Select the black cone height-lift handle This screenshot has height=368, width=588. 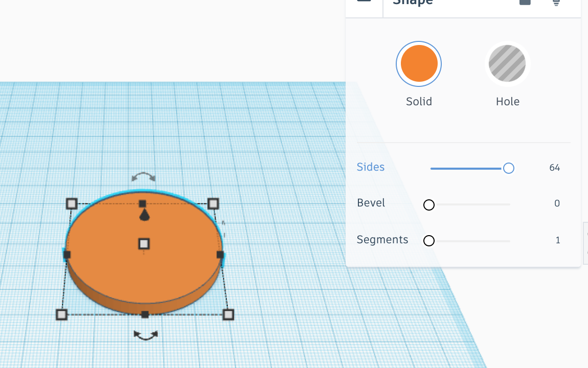[x=144, y=216]
